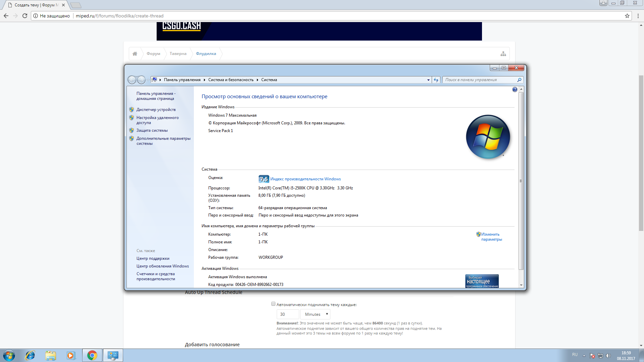Expand the arrow after 'Система и безопасность' in path
Screen dimensions: 644x362
(257, 80)
